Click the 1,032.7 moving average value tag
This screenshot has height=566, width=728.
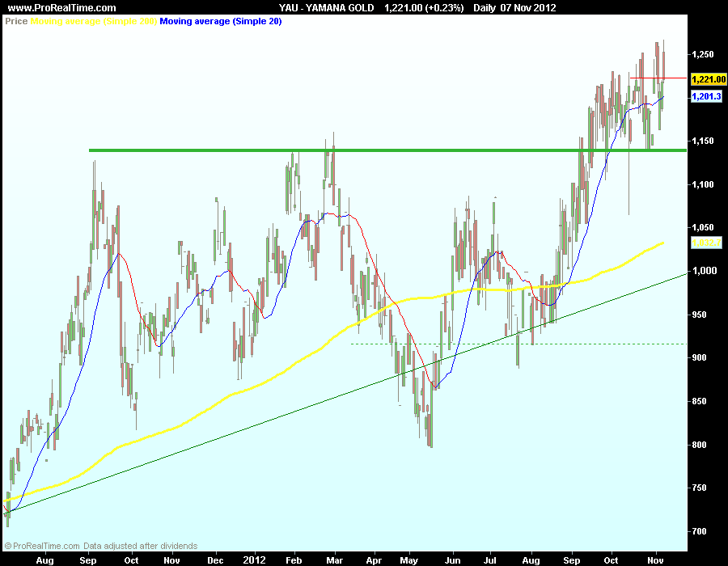coord(707,243)
